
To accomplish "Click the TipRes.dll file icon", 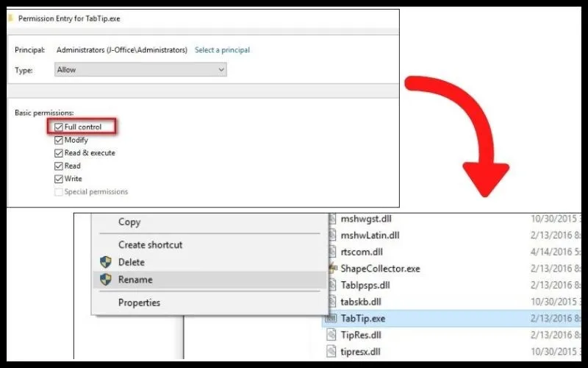I will 331,335.
